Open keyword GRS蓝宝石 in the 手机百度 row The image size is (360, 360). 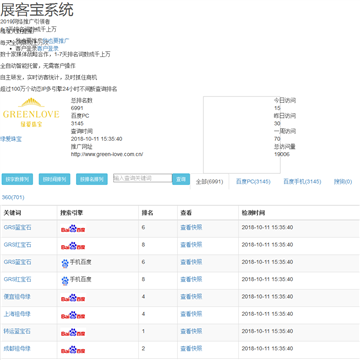pyautogui.click(x=18, y=262)
